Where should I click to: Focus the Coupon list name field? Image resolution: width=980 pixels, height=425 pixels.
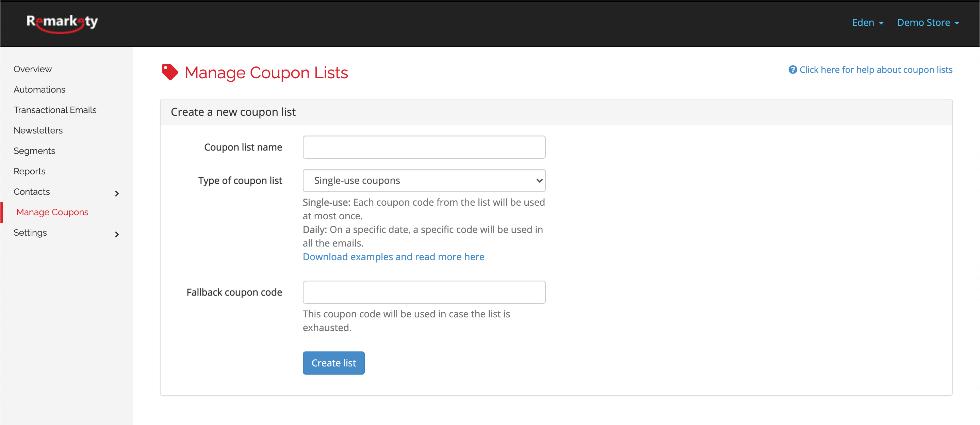tap(424, 147)
